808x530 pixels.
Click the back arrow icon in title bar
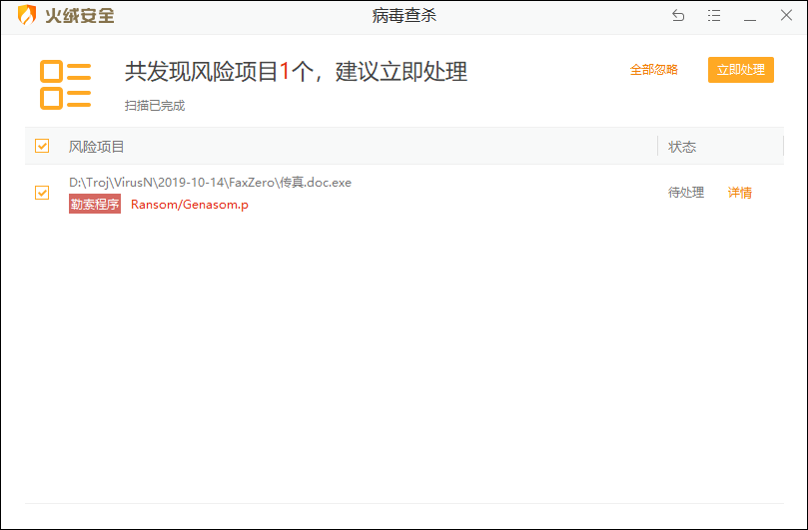(x=678, y=15)
